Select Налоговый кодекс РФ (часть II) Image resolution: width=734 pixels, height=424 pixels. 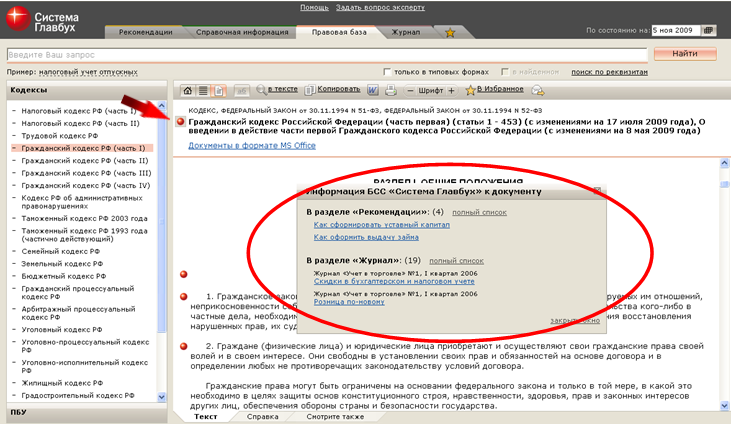pyautogui.click(x=81, y=124)
